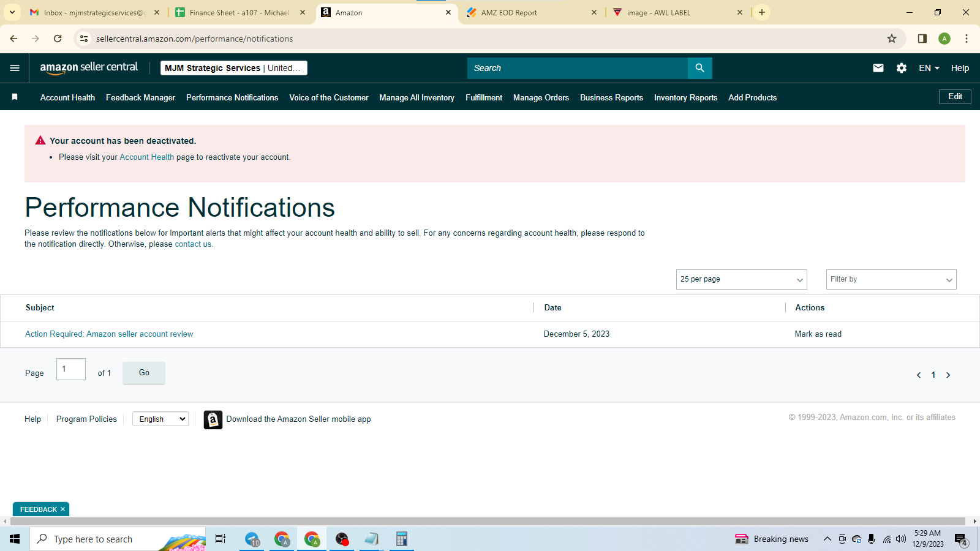View site information icon in address bar
This screenshot has width=980, height=551.
pos(84,39)
